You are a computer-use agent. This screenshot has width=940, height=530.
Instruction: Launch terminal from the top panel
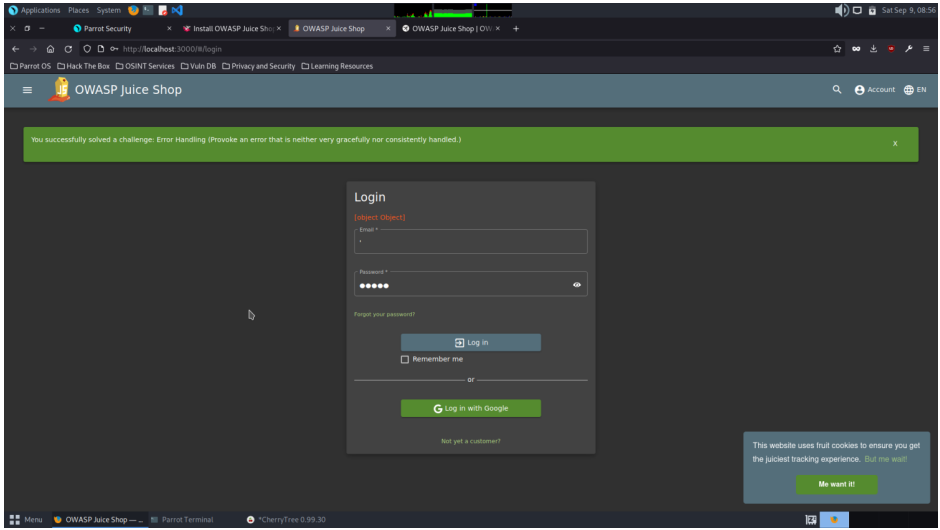pyautogui.click(x=147, y=10)
